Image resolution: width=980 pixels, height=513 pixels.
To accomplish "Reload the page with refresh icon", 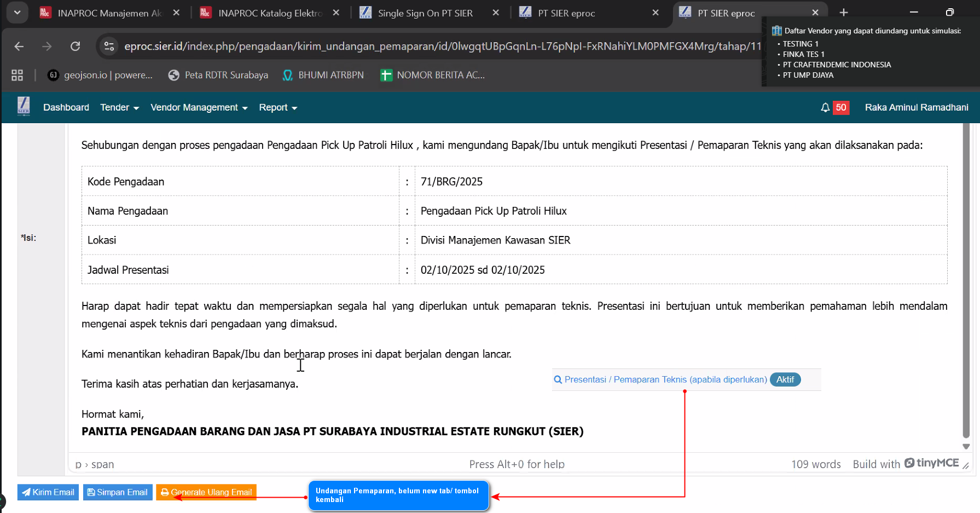I will 76,47.
